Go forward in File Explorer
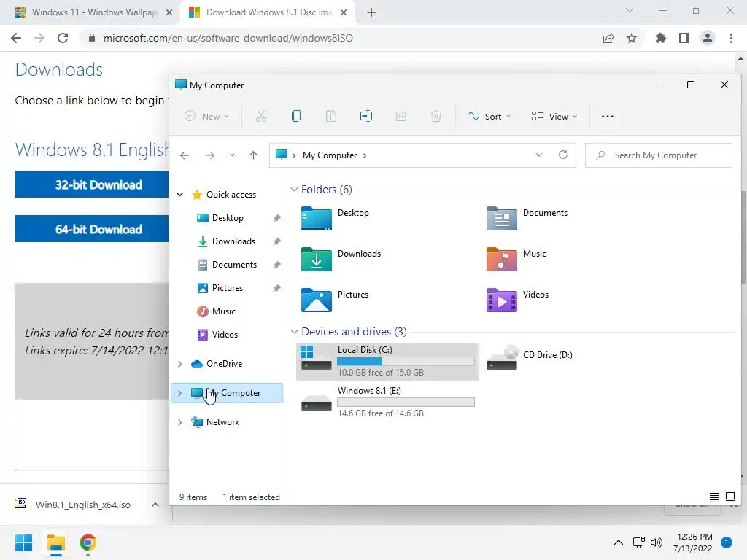747x560 pixels. pyautogui.click(x=210, y=155)
